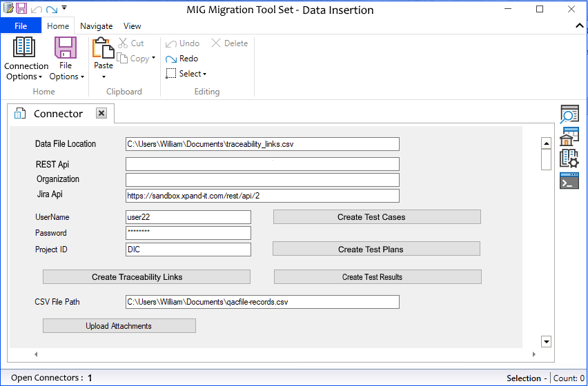Open the book with gear settings icon
This screenshot has height=386, width=588.
click(x=569, y=158)
